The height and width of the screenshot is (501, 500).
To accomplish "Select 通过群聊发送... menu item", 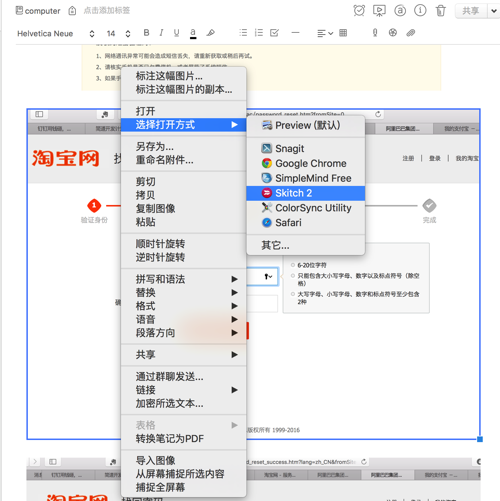I will pos(184,377).
